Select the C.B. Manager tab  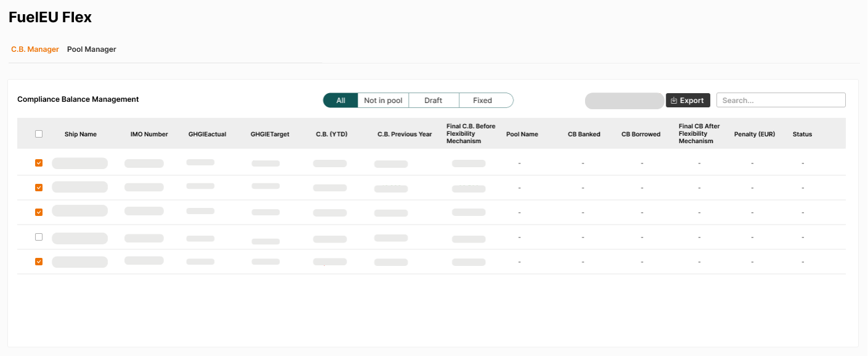tap(35, 49)
